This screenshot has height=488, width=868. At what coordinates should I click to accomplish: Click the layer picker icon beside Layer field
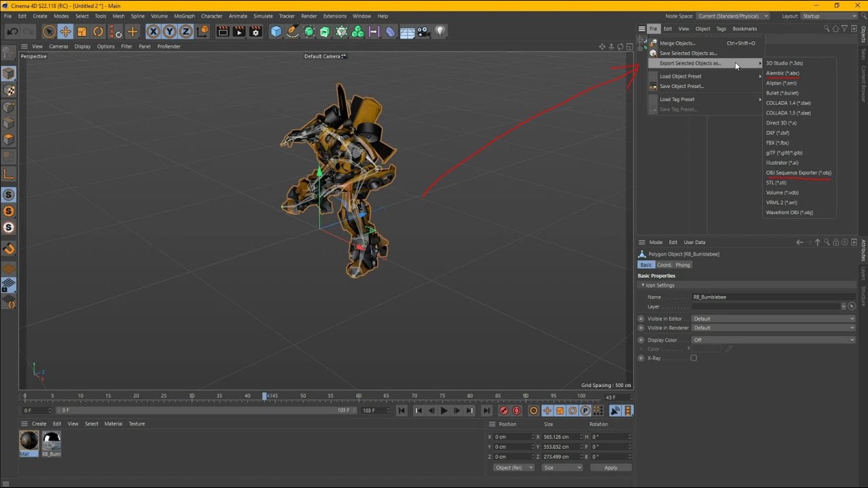[852, 306]
